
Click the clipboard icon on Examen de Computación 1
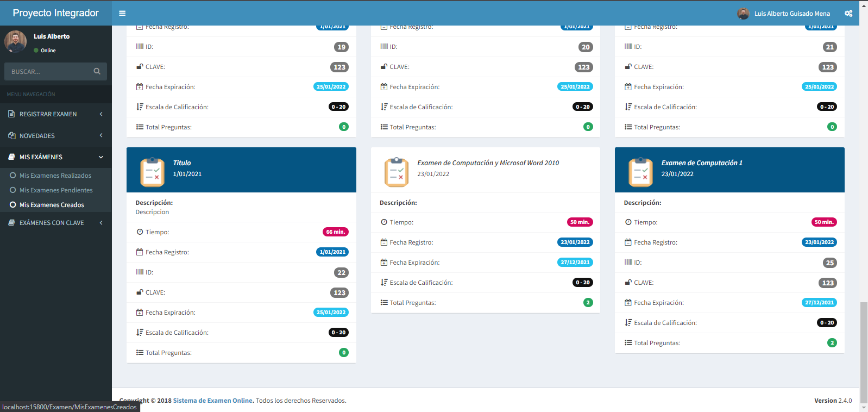pyautogui.click(x=641, y=172)
